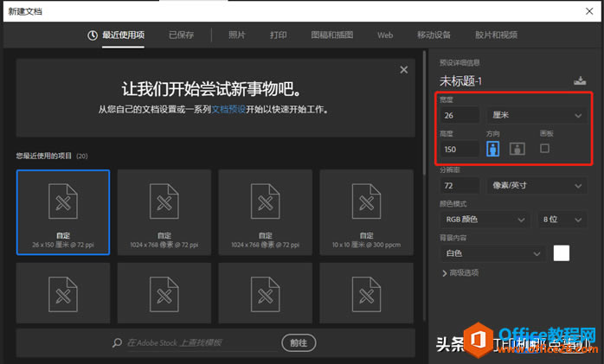Open the 打印 presets tab
This screenshot has height=364, width=604.
click(278, 35)
